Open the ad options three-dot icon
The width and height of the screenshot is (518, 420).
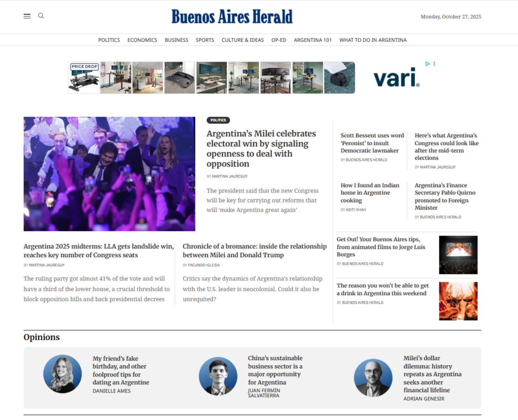[434, 64]
